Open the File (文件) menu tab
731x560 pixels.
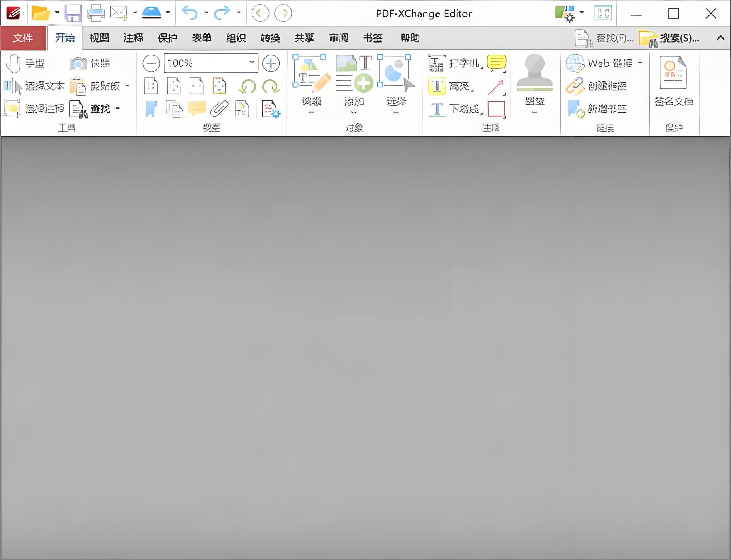click(23, 38)
